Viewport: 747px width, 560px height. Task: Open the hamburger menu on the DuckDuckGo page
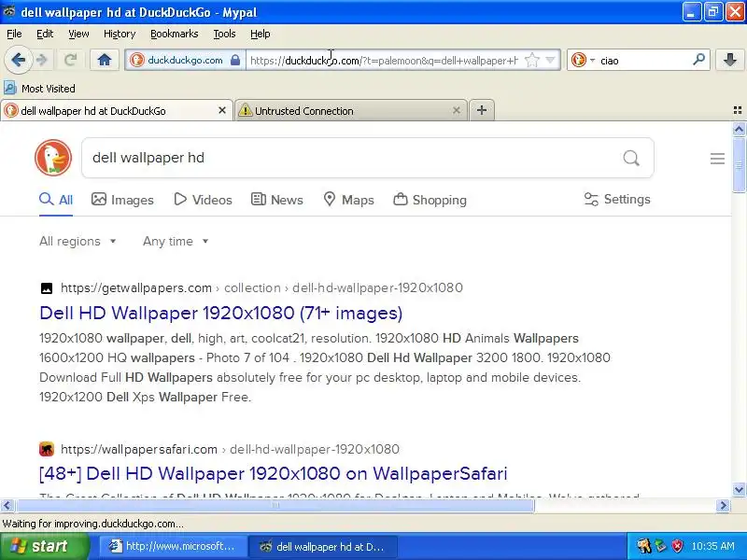717,159
